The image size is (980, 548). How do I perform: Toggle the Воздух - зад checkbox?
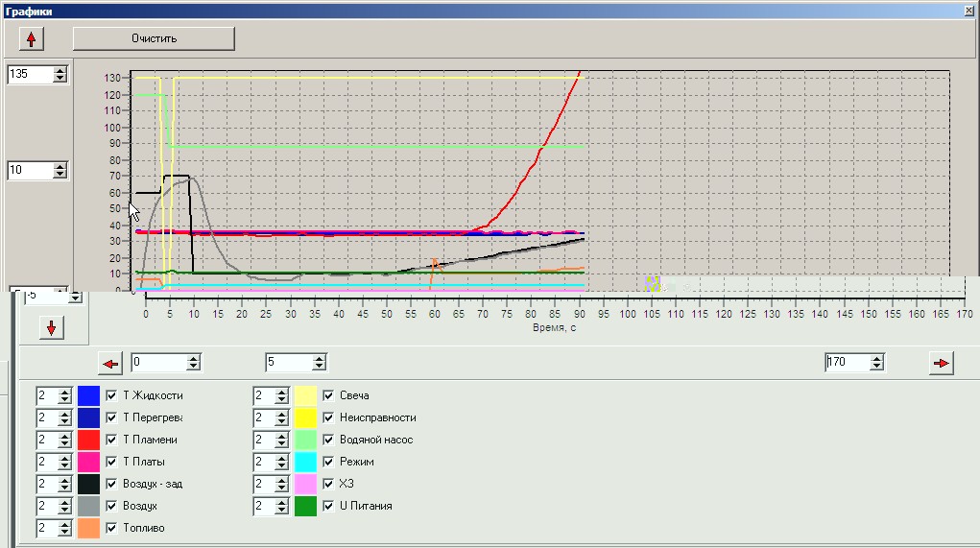point(111,484)
